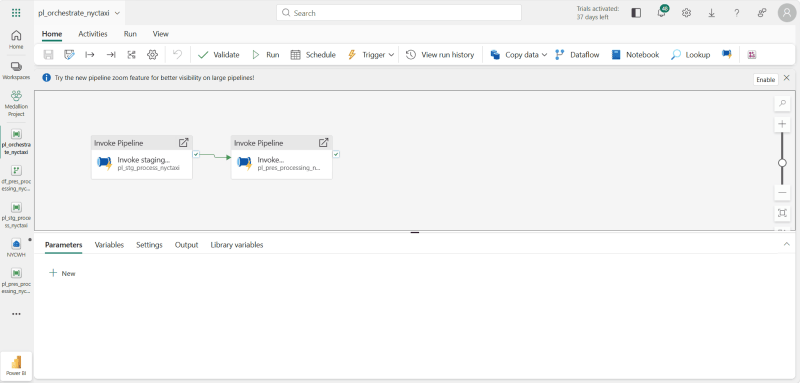
Task: Expand the pl_orchestrate_nyctaxi title dropdown
Action: 117,13
